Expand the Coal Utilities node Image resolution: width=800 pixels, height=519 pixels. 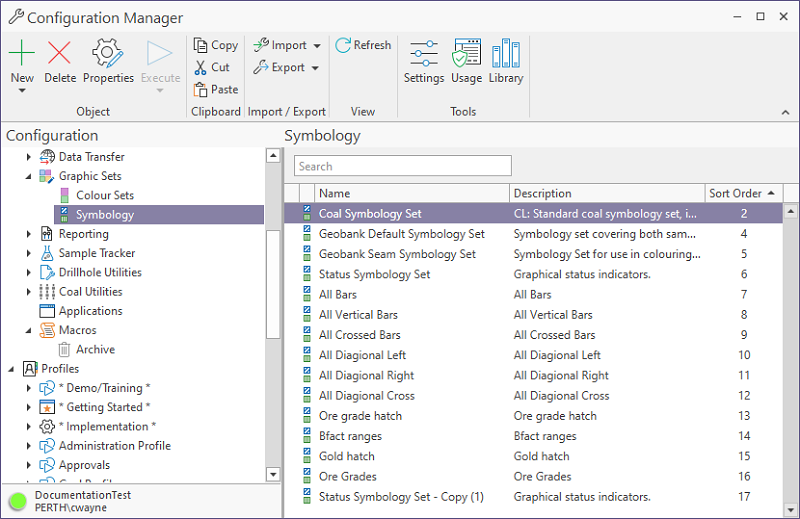click(29, 292)
